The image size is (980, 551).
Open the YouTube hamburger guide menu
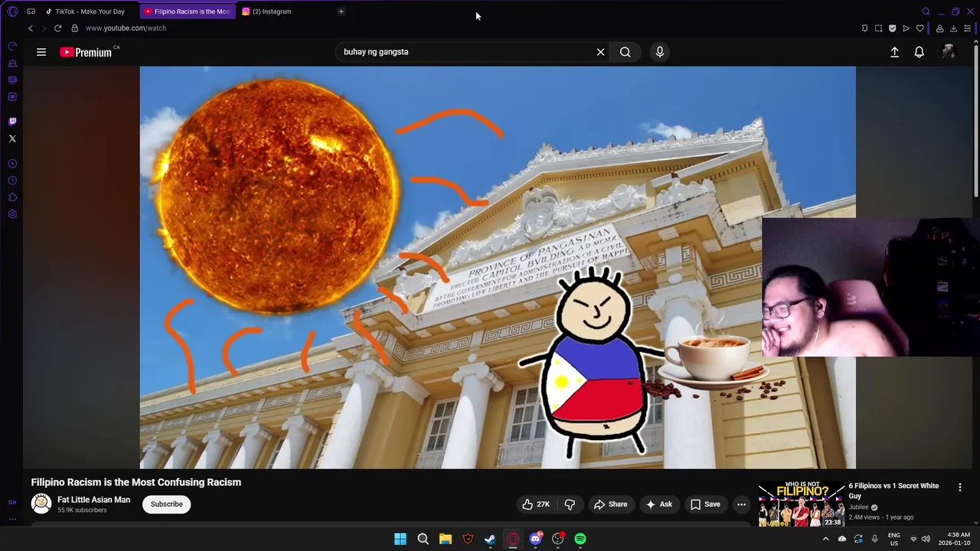[x=41, y=52]
